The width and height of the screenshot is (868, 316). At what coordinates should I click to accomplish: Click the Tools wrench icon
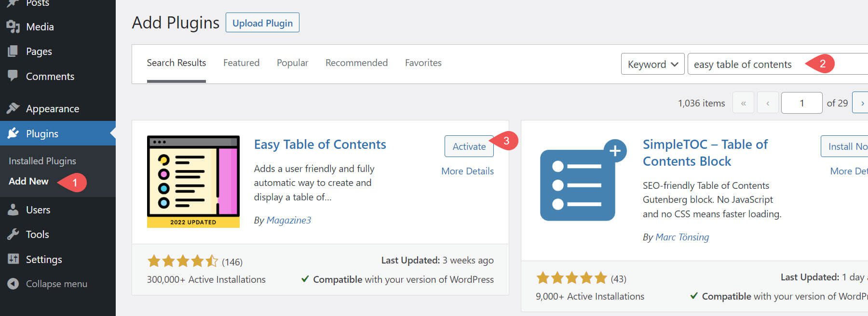13,235
